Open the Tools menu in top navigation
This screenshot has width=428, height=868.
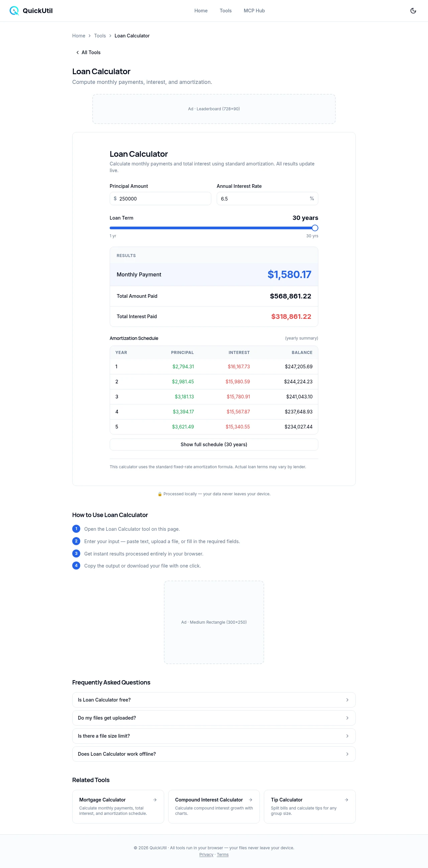(225, 11)
